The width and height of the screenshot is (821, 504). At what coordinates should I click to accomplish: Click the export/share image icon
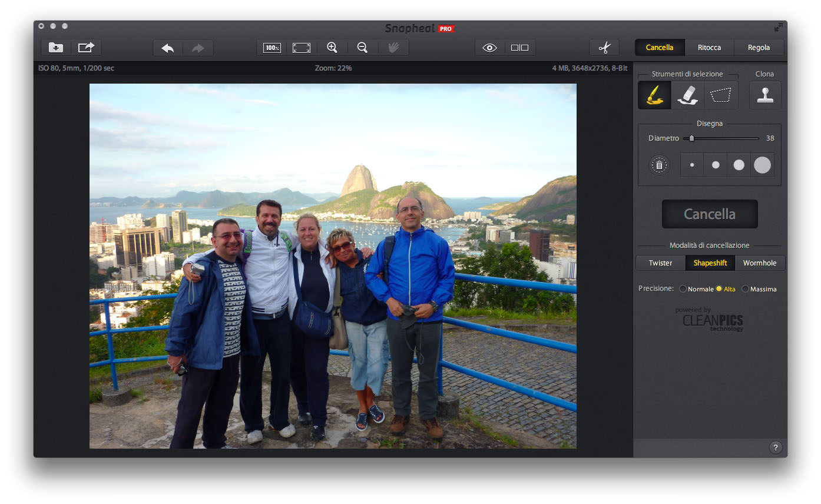click(87, 48)
